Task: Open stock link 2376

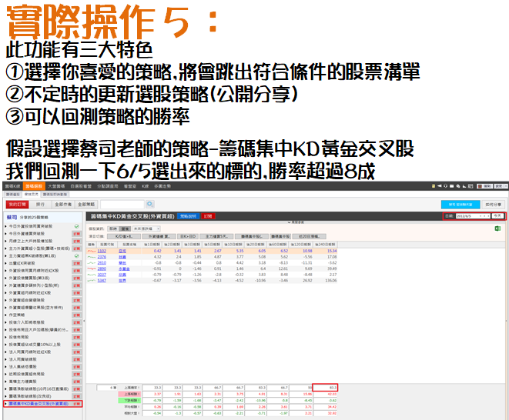Action: (102, 257)
